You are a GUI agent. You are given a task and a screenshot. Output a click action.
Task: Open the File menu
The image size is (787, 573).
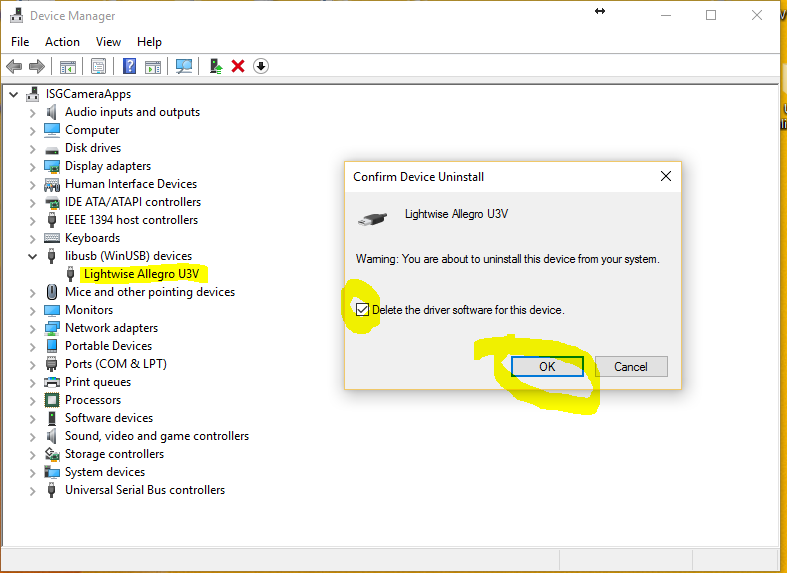20,42
